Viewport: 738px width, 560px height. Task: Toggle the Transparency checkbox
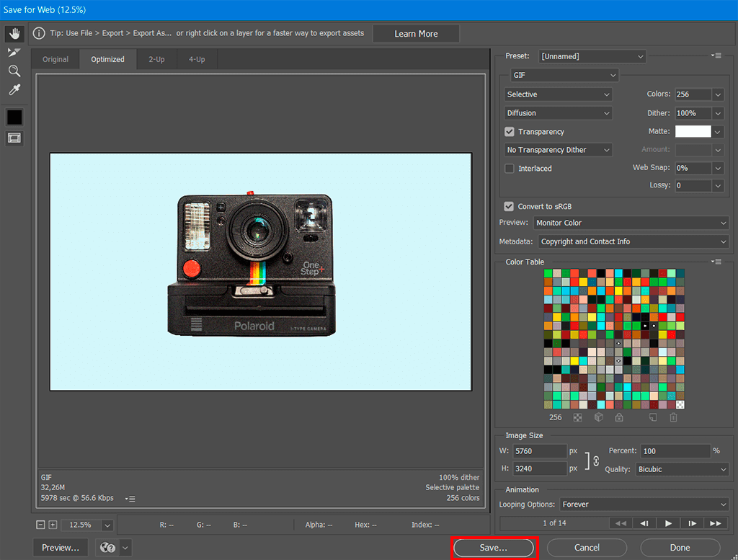coord(510,132)
